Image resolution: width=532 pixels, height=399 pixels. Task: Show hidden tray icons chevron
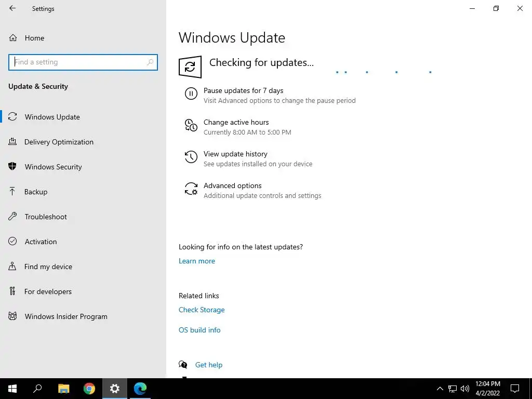tap(440, 389)
